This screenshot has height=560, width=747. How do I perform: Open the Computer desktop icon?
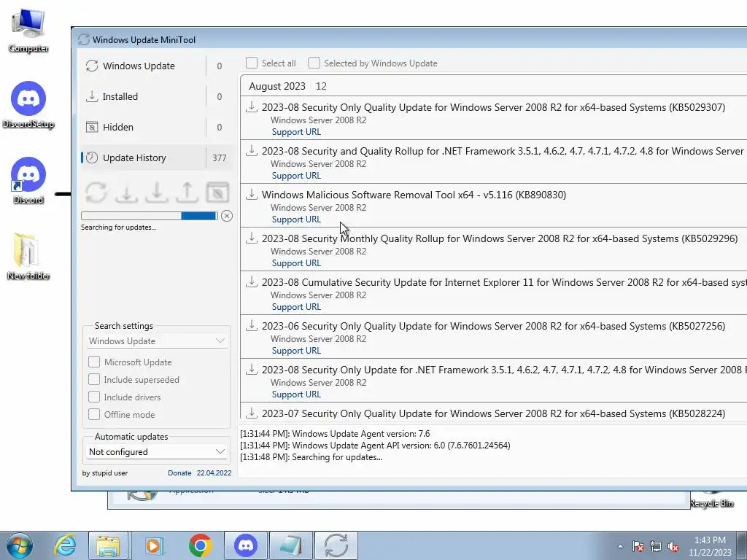[28, 29]
